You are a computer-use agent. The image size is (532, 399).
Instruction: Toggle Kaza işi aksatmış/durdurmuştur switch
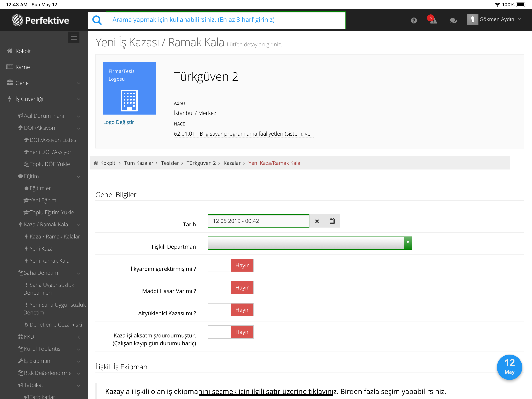231,332
